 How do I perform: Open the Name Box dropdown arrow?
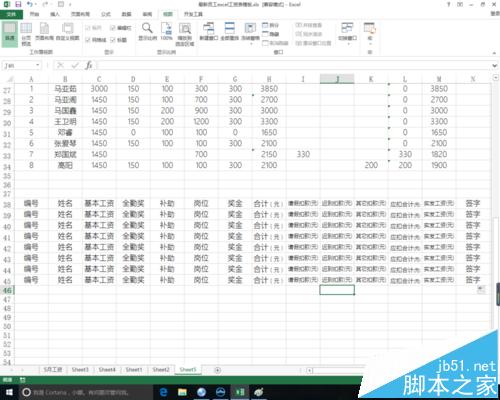(x=38, y=65)
